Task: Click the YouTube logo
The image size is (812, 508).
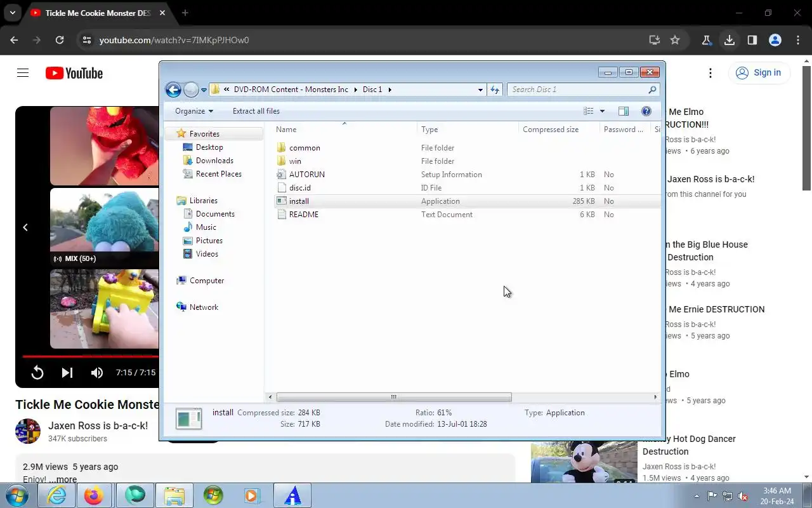Action: pyautogui.click(x=74, y=74)
